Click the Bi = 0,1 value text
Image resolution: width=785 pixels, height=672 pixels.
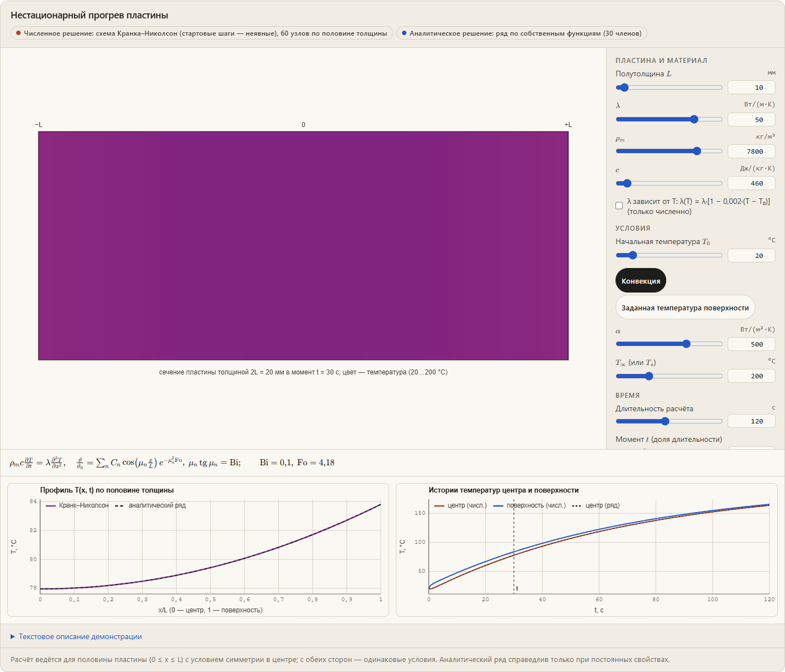277,462
